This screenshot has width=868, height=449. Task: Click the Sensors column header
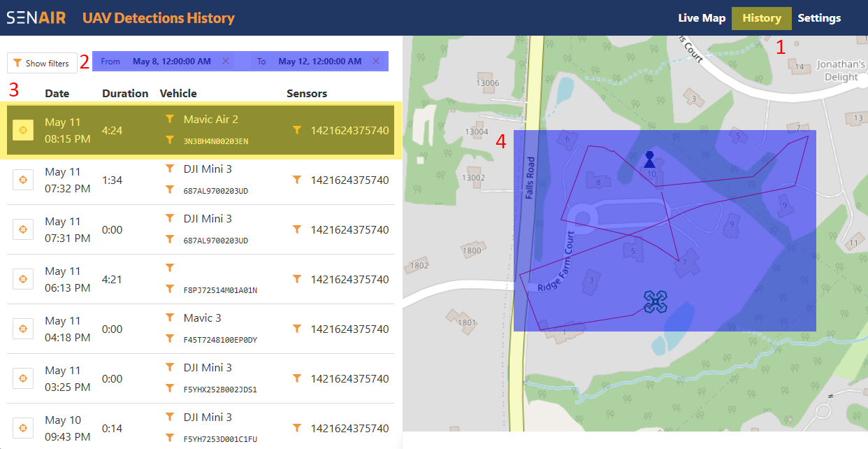point(307,93)
